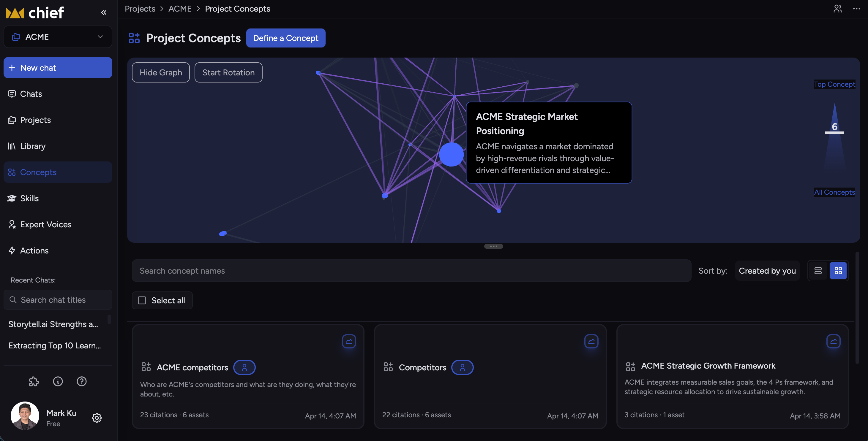Click the concept level slider handle at 6
The height and width of the screenshot is (441, 868).
834,132
